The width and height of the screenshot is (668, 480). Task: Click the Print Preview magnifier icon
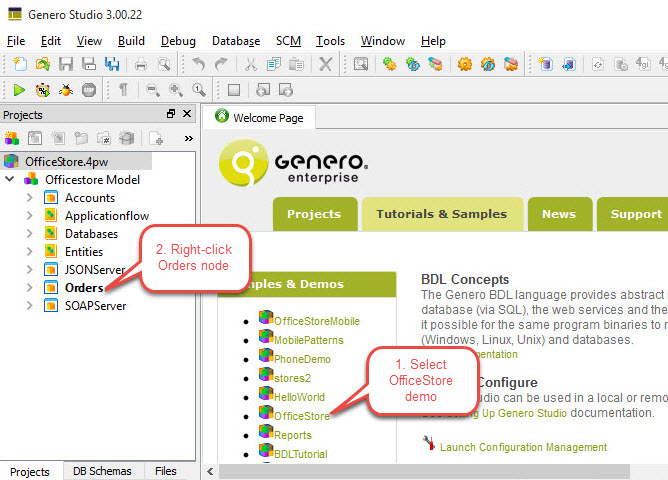point(164,64)
